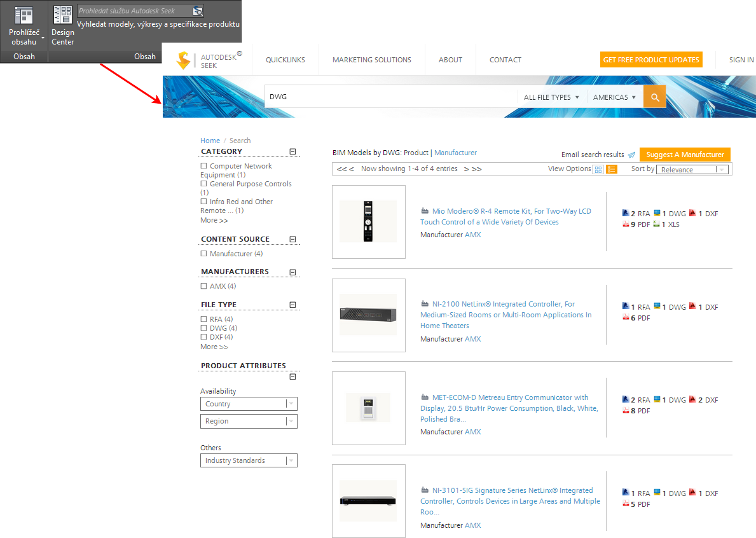Click the DWG search input field
The image size is (756, 538).
tap(390, 97)
